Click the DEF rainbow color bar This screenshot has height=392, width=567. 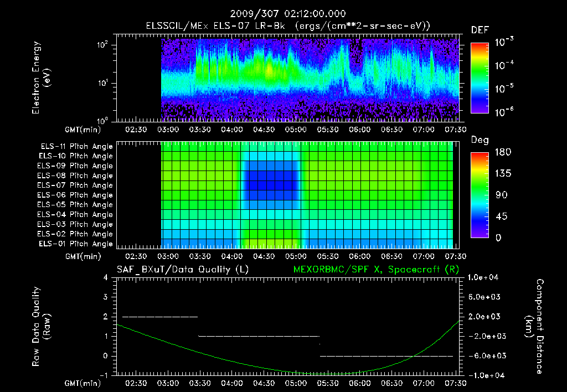[480, 78]
